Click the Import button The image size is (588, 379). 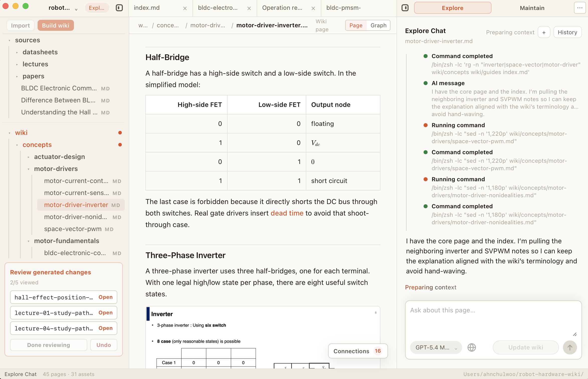[x=20, y=25]
